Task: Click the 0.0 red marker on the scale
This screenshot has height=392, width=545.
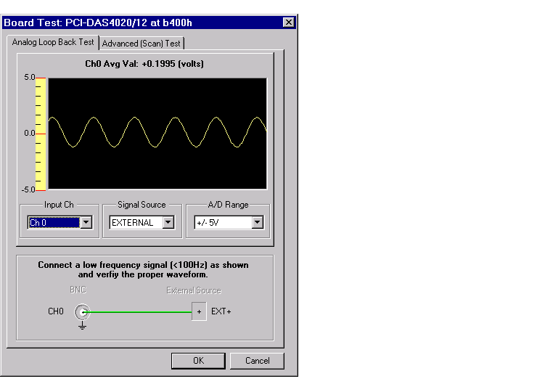Action: tap(41, 134)
